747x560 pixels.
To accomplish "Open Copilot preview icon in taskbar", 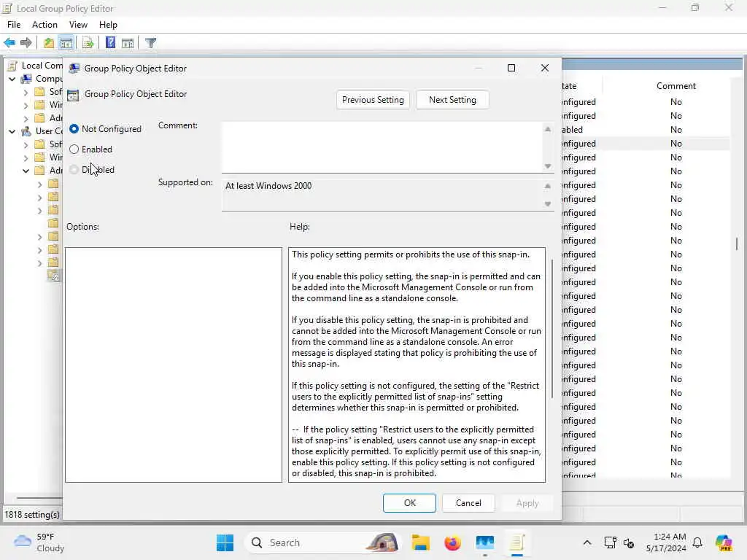I will (724, 542).
